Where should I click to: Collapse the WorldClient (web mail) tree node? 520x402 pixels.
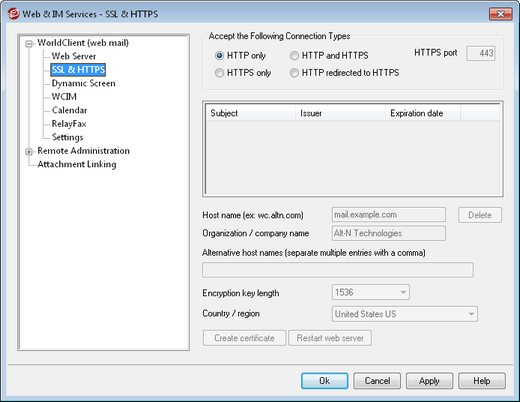point(29,43)
